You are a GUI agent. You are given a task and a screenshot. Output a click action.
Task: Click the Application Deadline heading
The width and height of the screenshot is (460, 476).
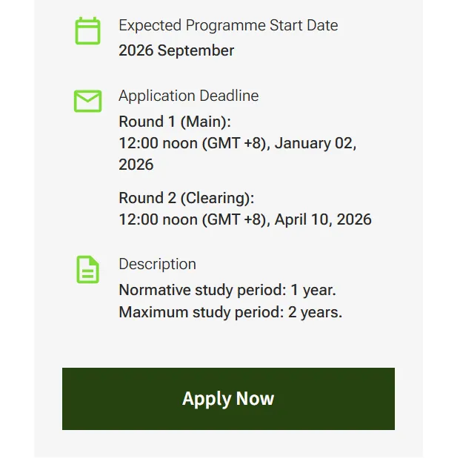pos(188,96)
